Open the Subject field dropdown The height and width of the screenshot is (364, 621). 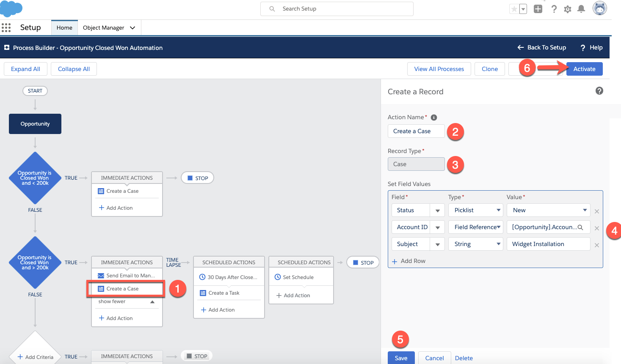(x=437, y=244)
